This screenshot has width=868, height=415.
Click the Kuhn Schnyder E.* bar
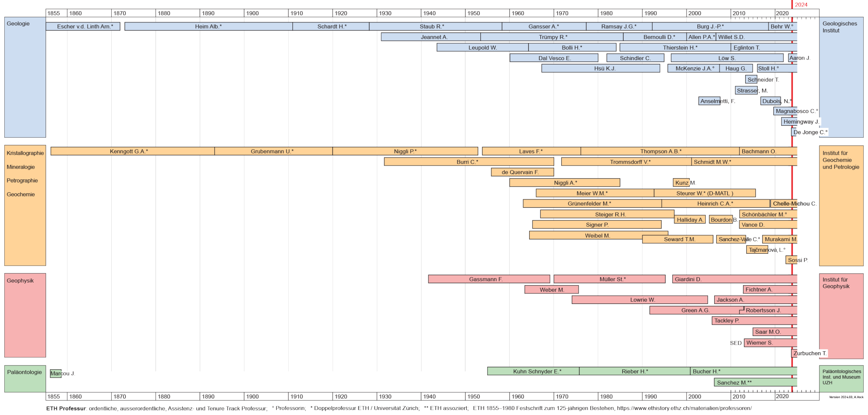pyautogui.click(x=533, y=371)
